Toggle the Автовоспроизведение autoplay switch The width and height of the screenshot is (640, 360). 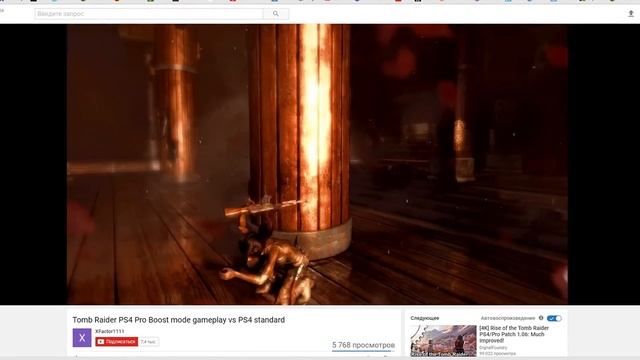(554, 318)
